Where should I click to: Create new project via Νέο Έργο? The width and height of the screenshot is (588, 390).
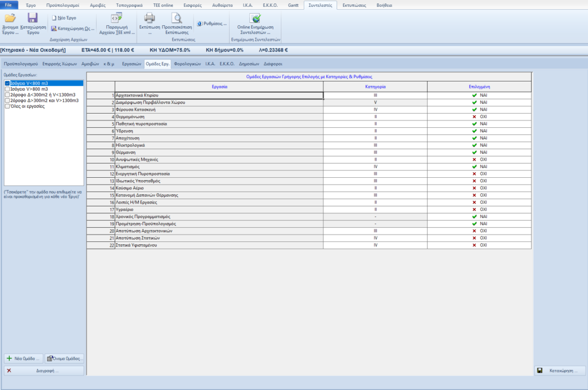(64, 18)
